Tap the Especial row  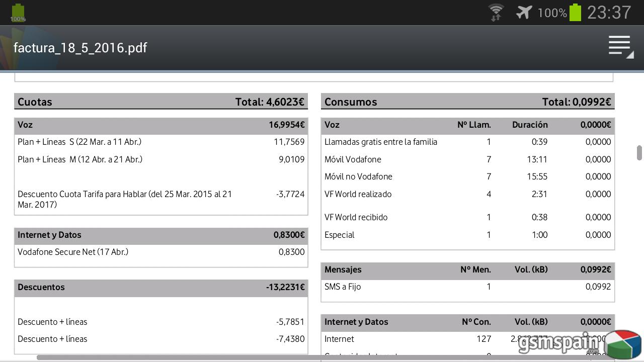468,235
